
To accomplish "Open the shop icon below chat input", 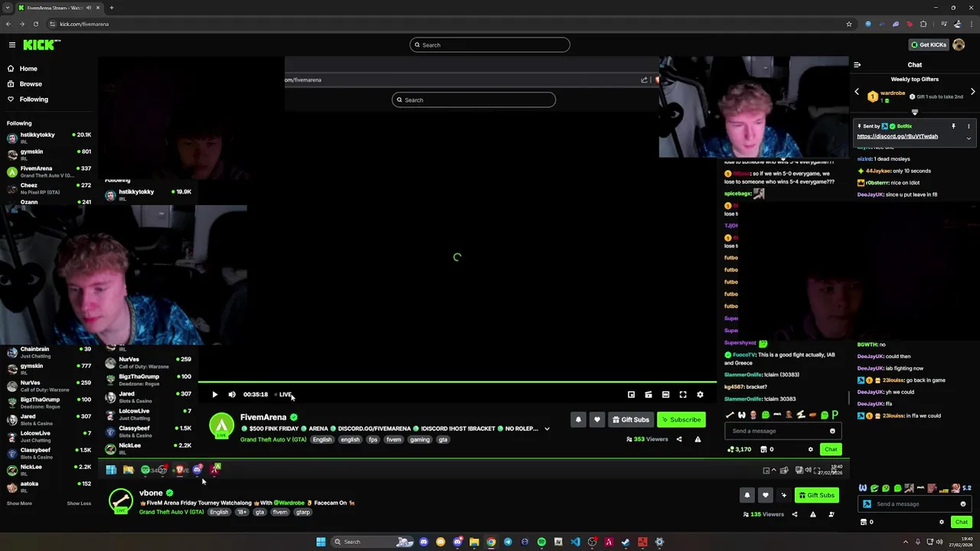I will (864, 522).
